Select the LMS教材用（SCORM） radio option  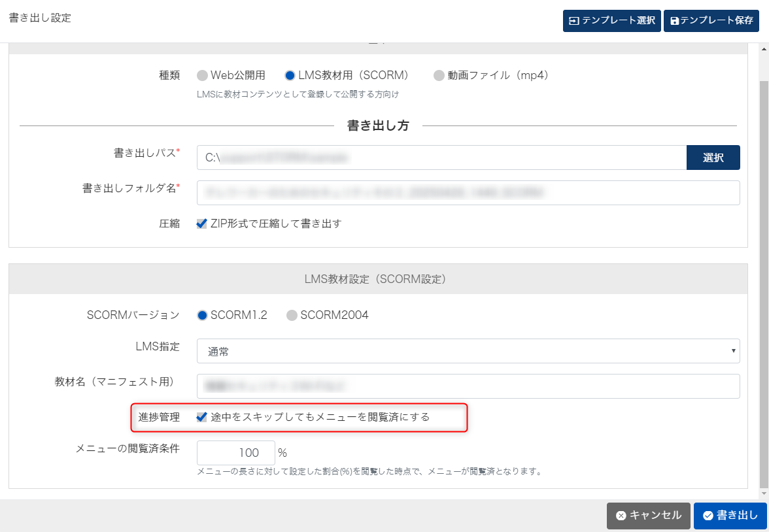pyautogui.click(x=290, y=75)
